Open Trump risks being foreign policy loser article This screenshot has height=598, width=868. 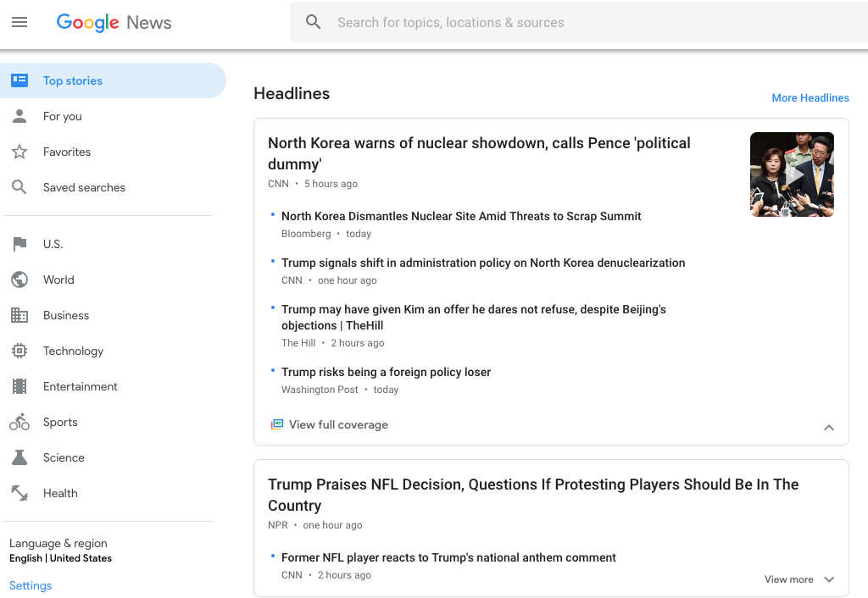click(386, 372)
